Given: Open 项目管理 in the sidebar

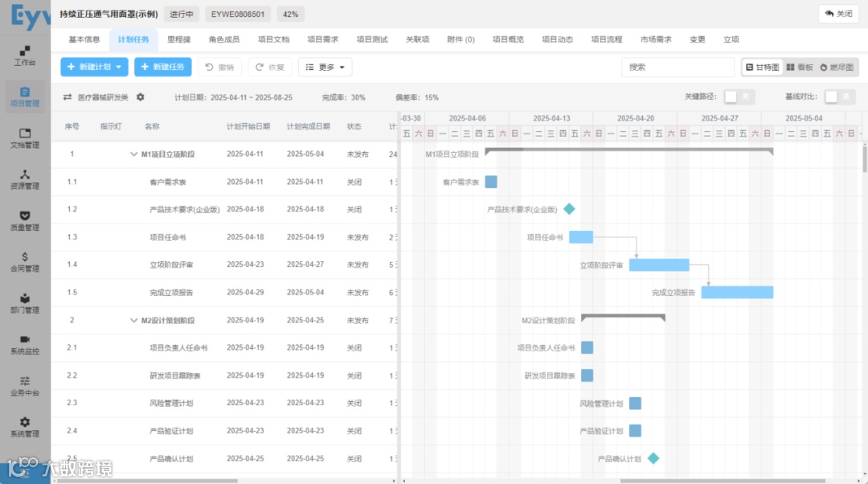Looking at the screenshot, I should coord(25,97).
